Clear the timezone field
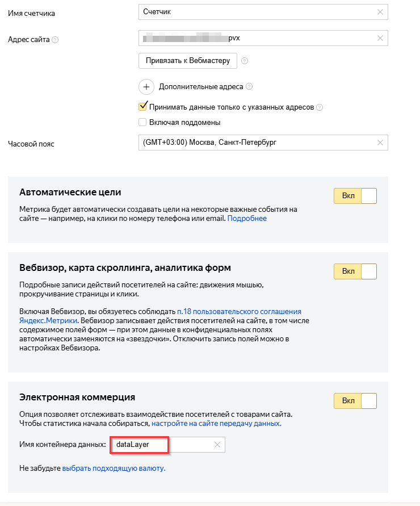 (381, 143)
